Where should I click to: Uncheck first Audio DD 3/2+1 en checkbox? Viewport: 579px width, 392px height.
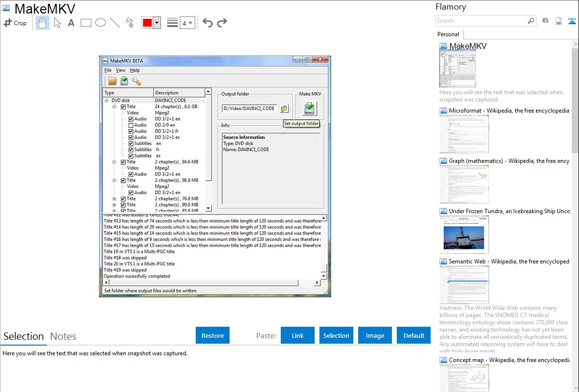tap(130, 119)
